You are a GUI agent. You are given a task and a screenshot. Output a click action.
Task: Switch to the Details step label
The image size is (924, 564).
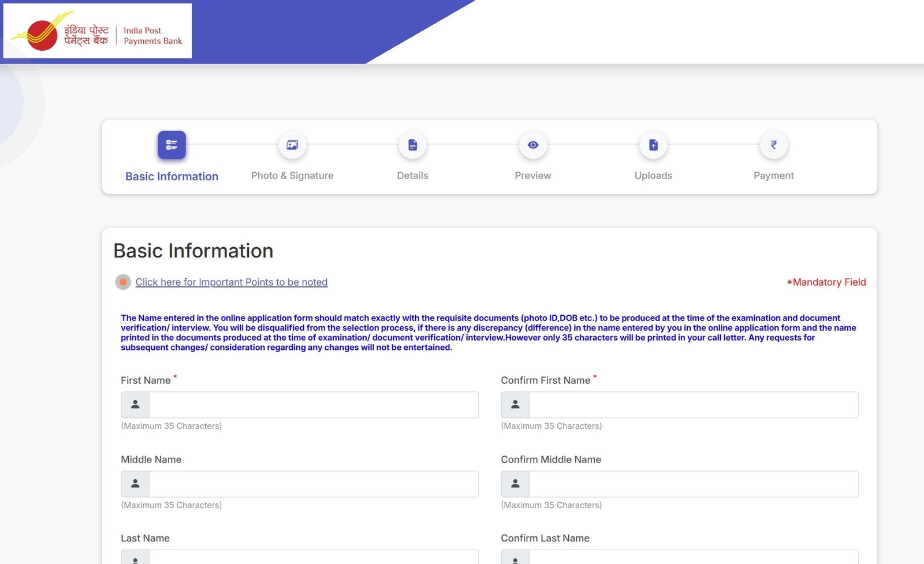click(x=412, y=175)
